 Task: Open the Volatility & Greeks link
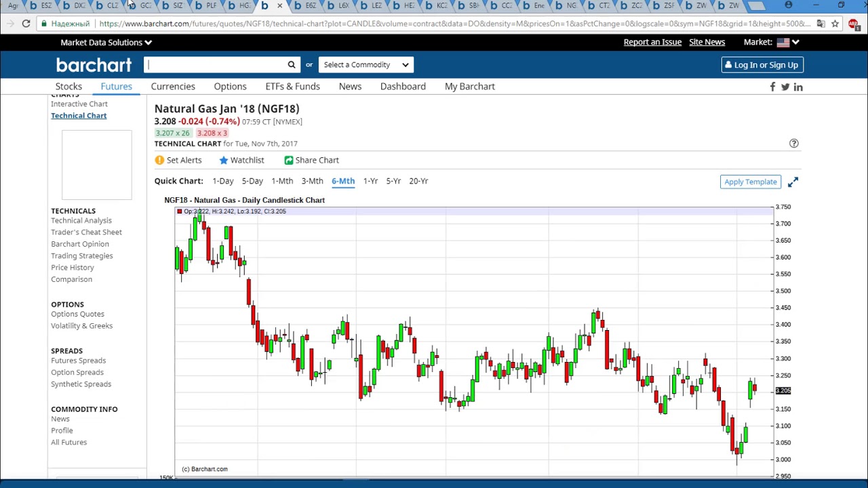(x=81, y=326)
